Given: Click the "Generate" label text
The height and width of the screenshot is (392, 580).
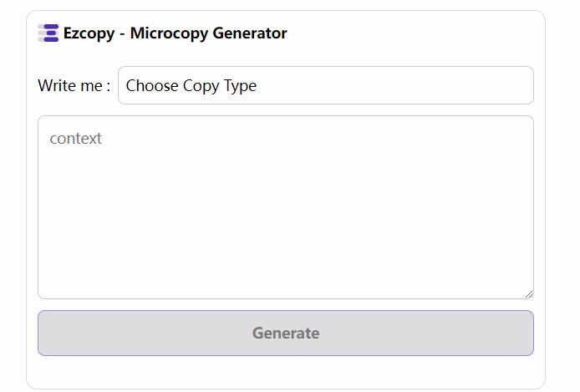Looking at the screenshot, I should click(x=285, y=333).
